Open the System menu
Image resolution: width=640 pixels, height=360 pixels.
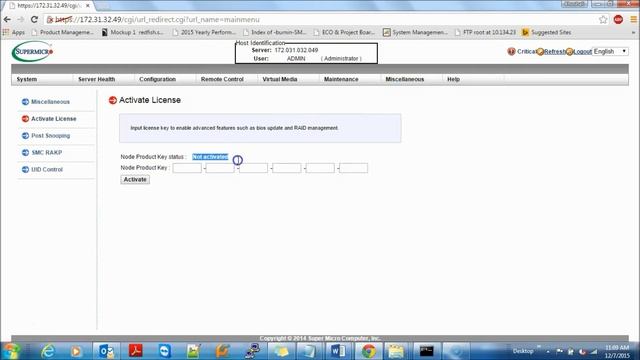27,79
